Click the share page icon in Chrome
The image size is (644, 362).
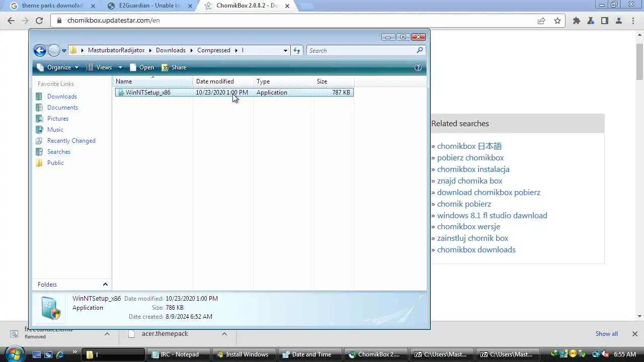(541, 21)
